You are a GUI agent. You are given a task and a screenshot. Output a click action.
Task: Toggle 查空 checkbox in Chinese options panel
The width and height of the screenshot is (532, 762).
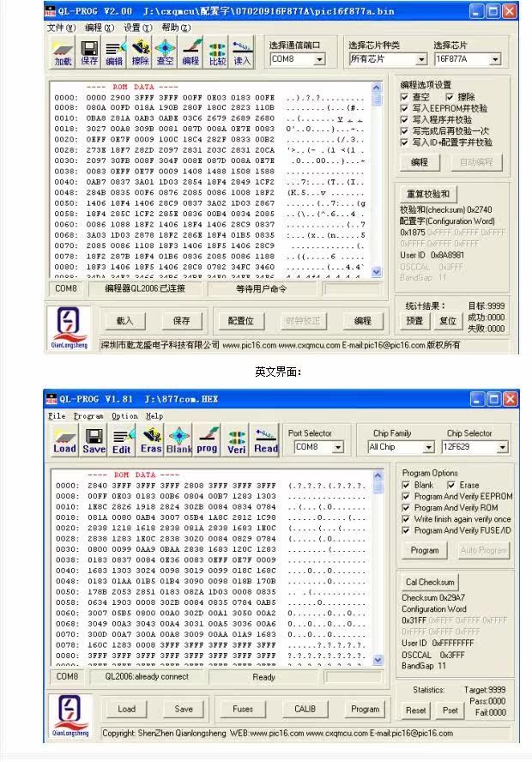pos(404,97)
